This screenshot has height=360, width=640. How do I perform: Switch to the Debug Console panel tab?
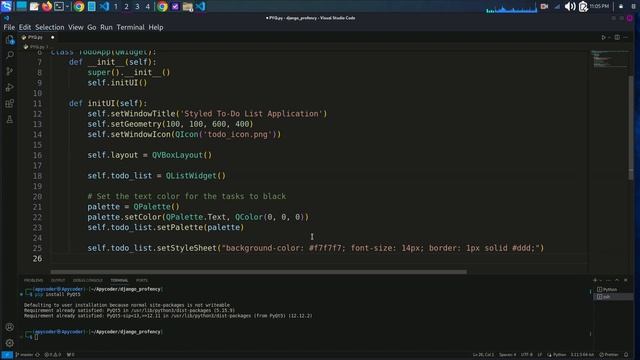pyautogui.click(x=88, y=280)
